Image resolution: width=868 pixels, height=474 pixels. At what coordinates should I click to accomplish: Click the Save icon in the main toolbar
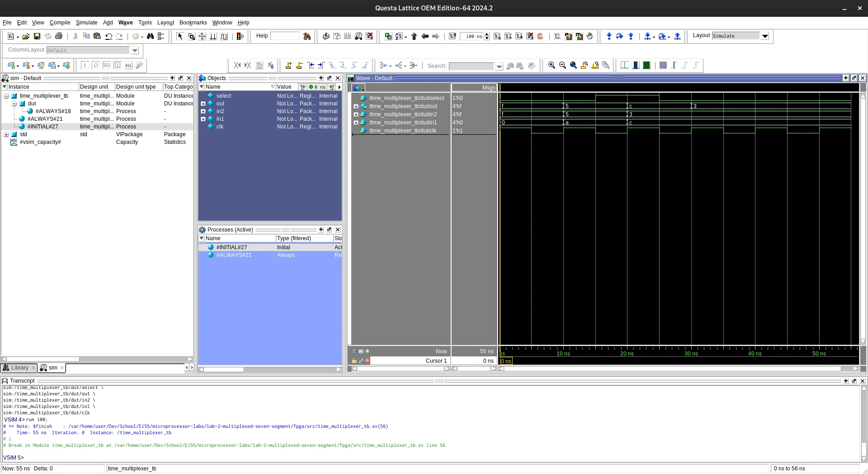pyautogui.click(x=38, y=36)
